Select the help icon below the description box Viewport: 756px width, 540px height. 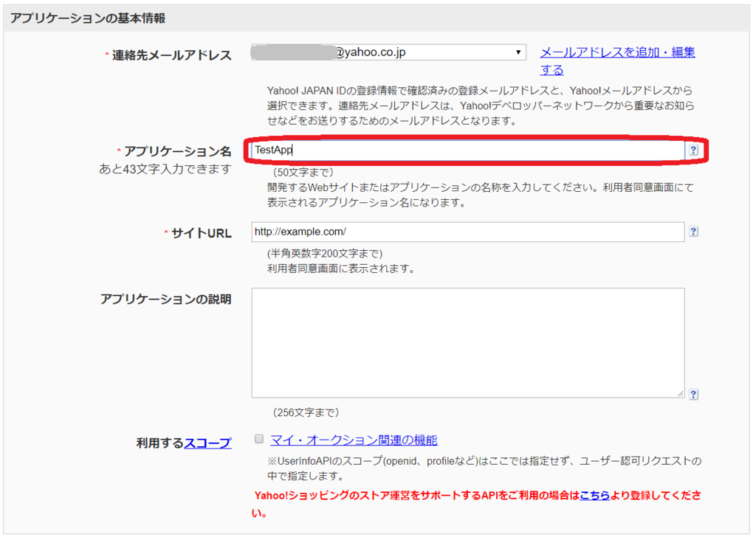693,395
